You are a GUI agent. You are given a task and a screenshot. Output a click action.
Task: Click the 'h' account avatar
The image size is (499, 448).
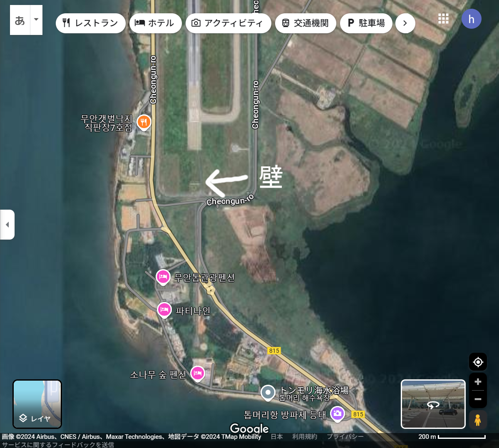[x=471, y=19]
